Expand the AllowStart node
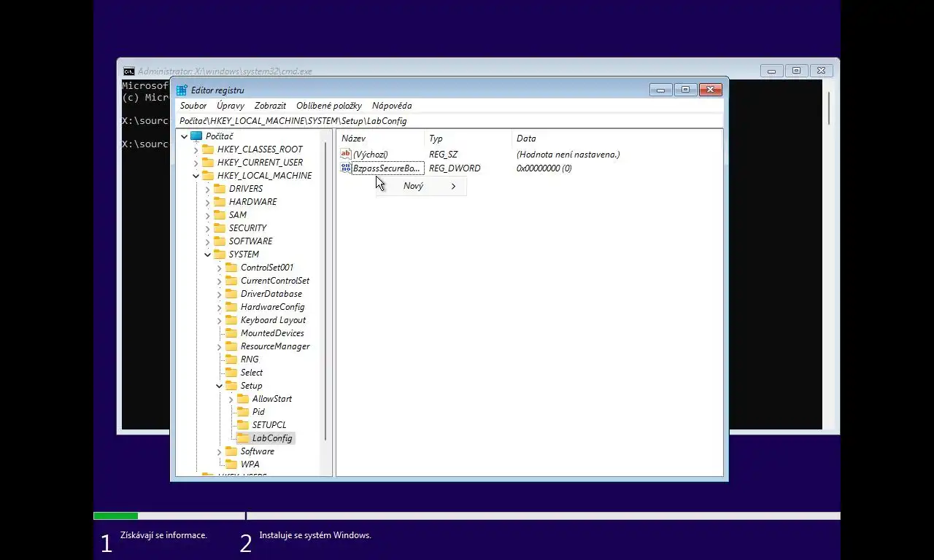This screenshot has height=560, width=934. point(231,399)
